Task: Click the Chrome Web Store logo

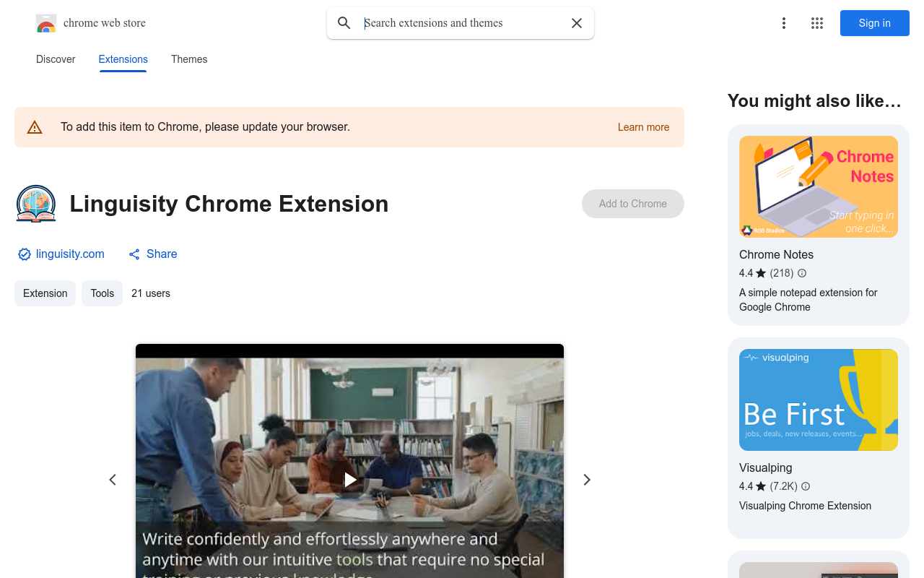Action: click(46, 23)
